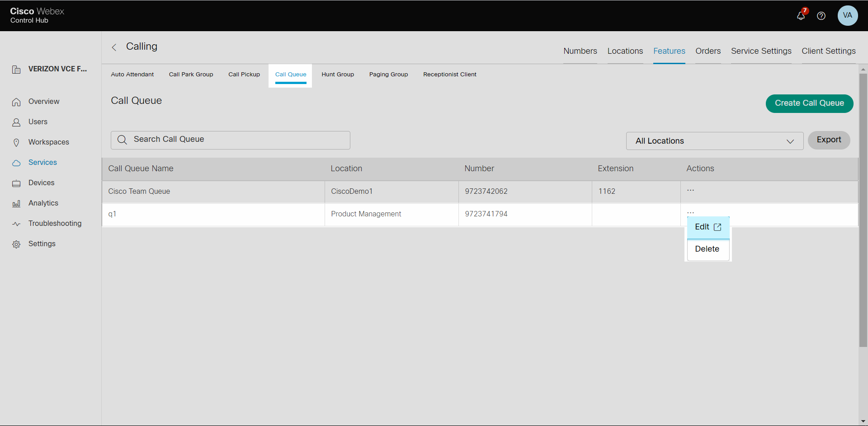The height and width of the screenshot is (426, 868).
Task: Open the Devices icon in sidebar
Action: [x=16, y=183]
